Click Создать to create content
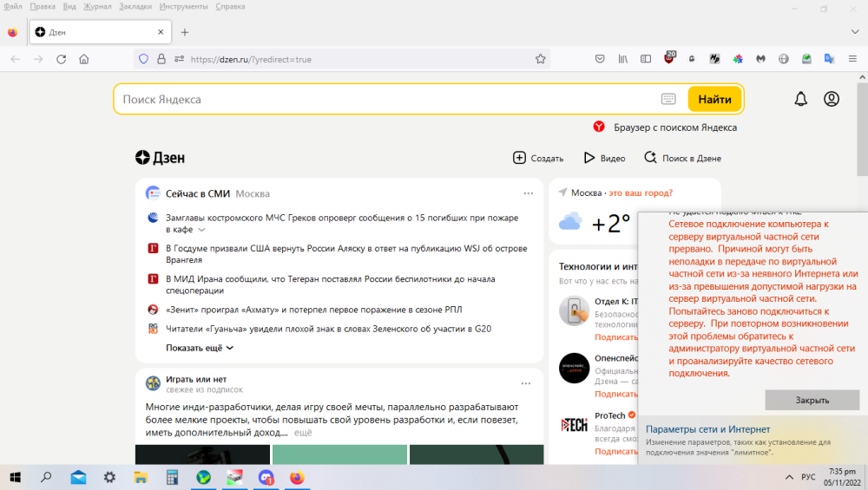This screenshot has height=490, width=868. [x=538, y=158]
